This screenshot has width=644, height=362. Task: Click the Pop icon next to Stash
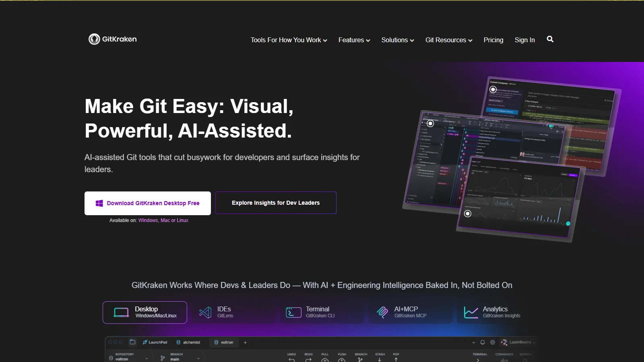click(x=396, y=360)
